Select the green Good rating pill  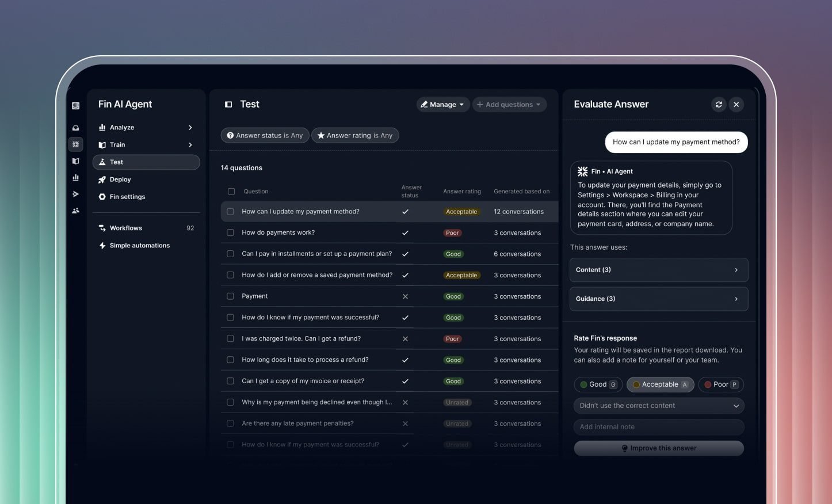(x=597, y=384)
